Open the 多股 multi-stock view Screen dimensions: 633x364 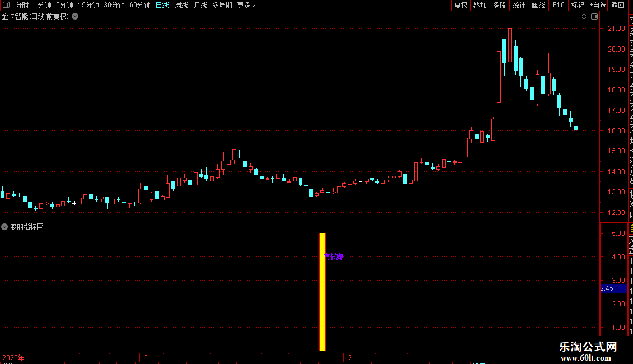499,5
